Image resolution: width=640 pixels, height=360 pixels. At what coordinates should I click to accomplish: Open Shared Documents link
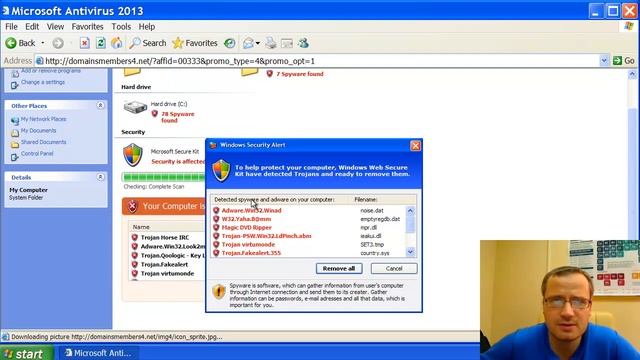43,142
